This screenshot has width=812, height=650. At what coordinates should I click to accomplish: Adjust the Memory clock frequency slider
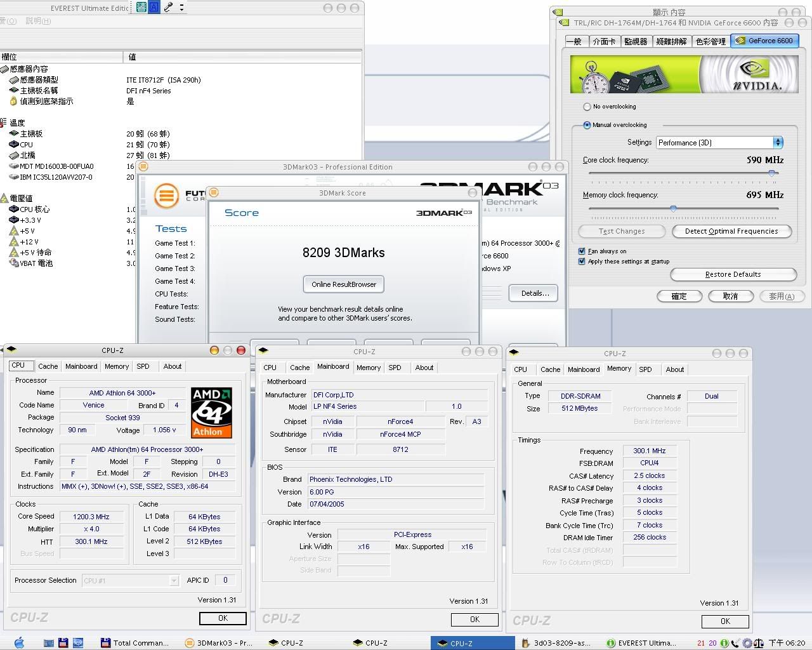[x=673, y=208]
